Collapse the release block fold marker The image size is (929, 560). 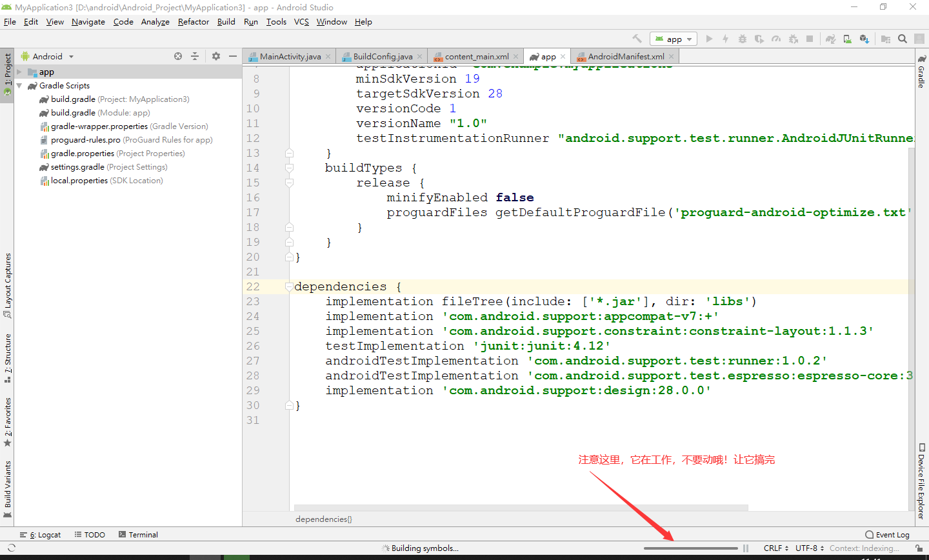pos(289,183)
